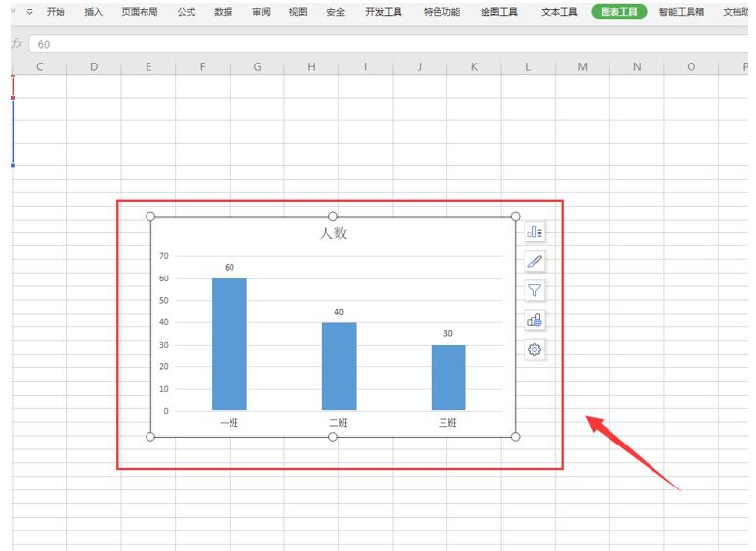Open the 开始 tab
Image resolution: width=756 pixels, height=551 pixels.
click(x=56, y=12)
